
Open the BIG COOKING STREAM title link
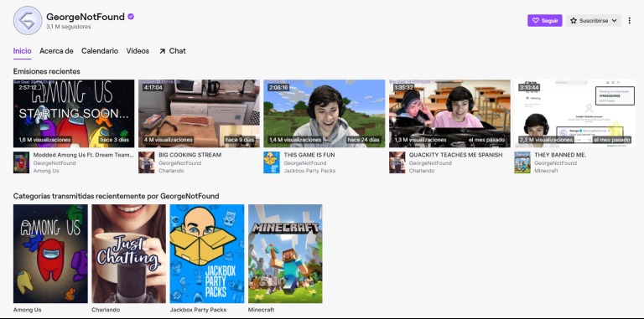190,155
